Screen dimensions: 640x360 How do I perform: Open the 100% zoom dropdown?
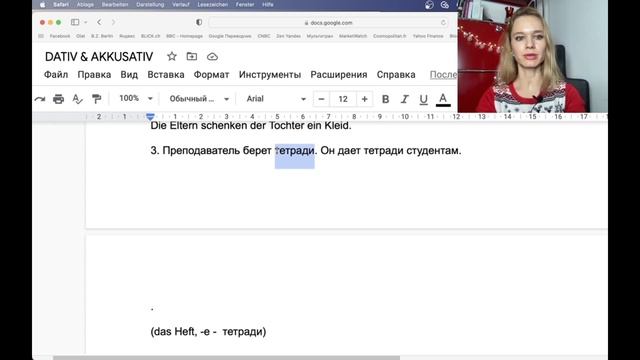point(136,98)
